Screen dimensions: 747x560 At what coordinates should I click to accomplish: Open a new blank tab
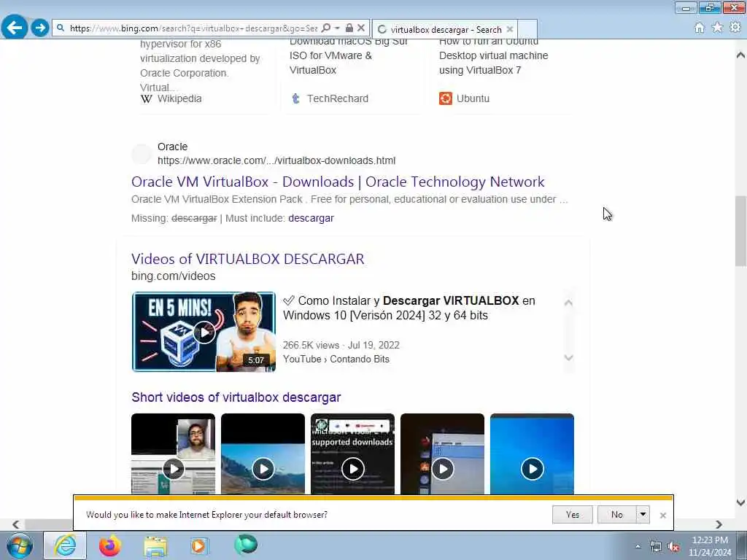pos(527,29)
